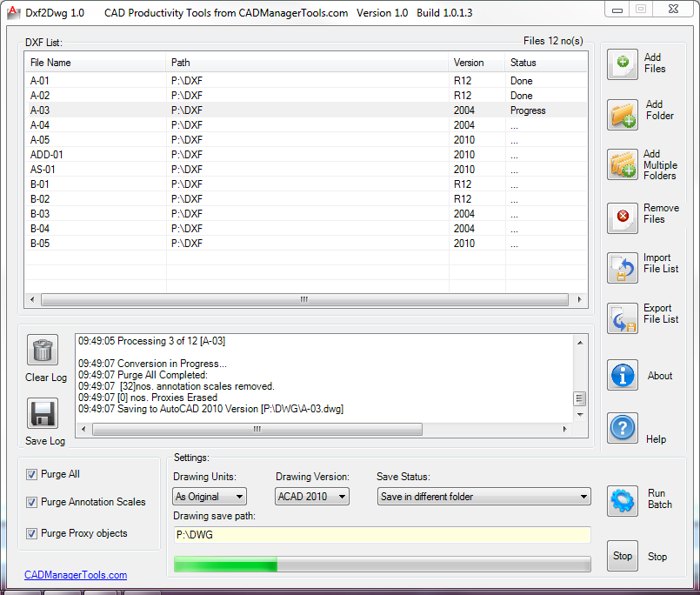
Task: Open the Drawing Units dropdown
Action: pos(210,497)
